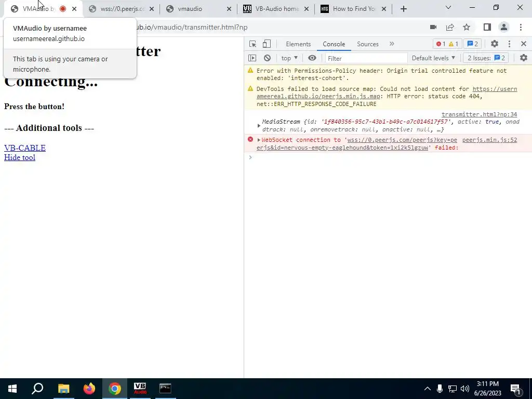Click the blue issues count badge in DevTools tab bar
The width and height of the screenshot is (532, 399).
[x=473, y=44]
